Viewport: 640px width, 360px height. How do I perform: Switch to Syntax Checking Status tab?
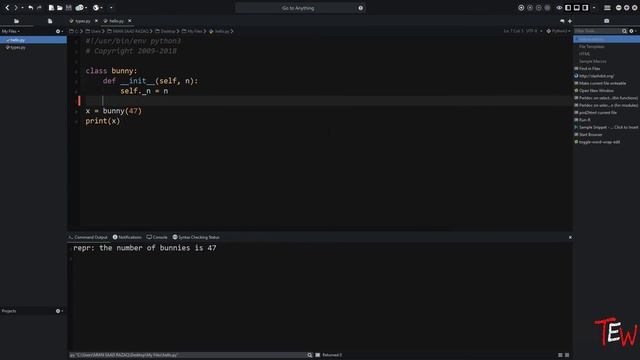[196, 237]
